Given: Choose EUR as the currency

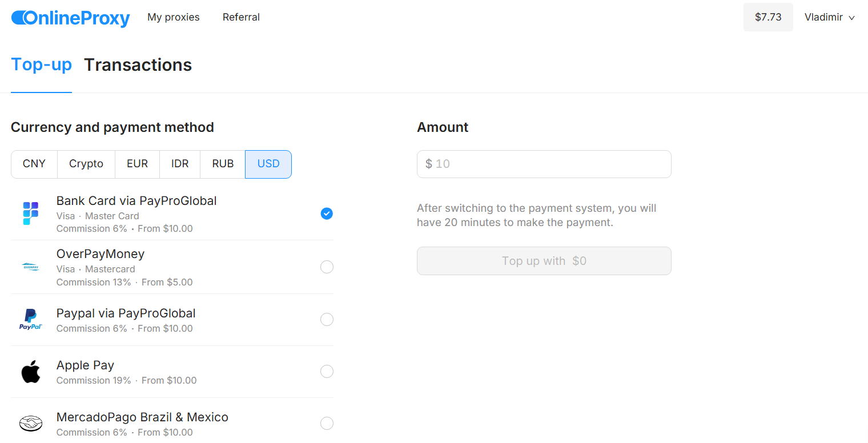Looking at the screenshot, I should (x=137, y=164).
